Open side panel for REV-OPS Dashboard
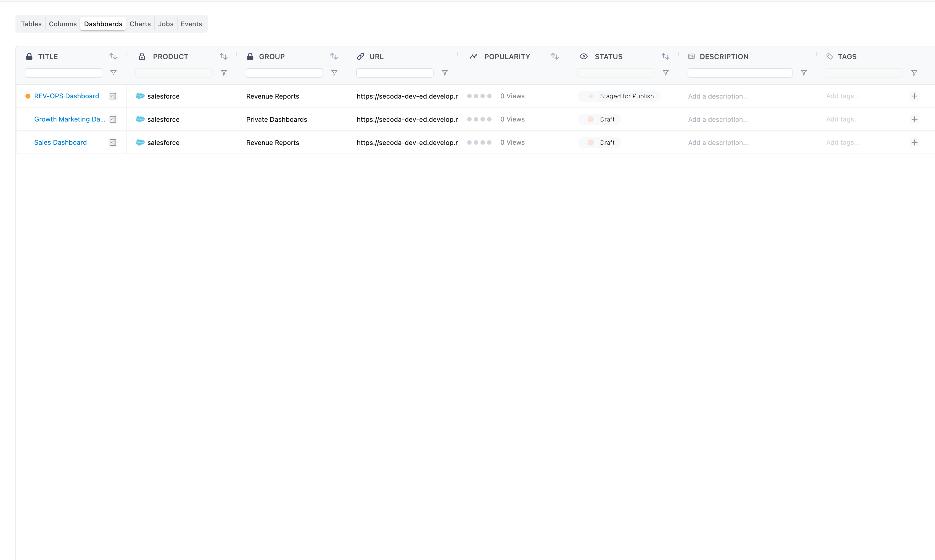935x560 pixels. click(x=113, y=96)
